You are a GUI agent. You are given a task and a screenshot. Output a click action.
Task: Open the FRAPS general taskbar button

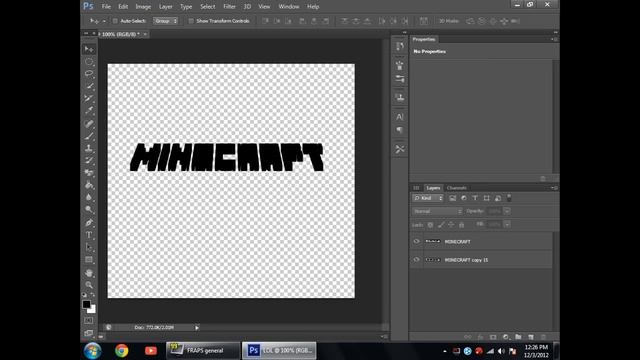(203, 351)
